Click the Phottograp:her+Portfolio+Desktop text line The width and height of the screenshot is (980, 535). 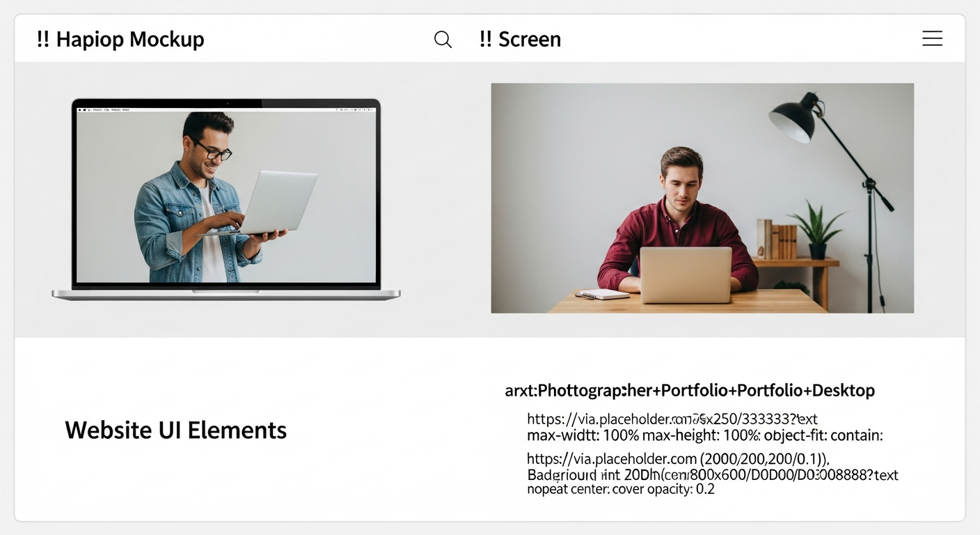pyautogui.click(x=689, y=390)
